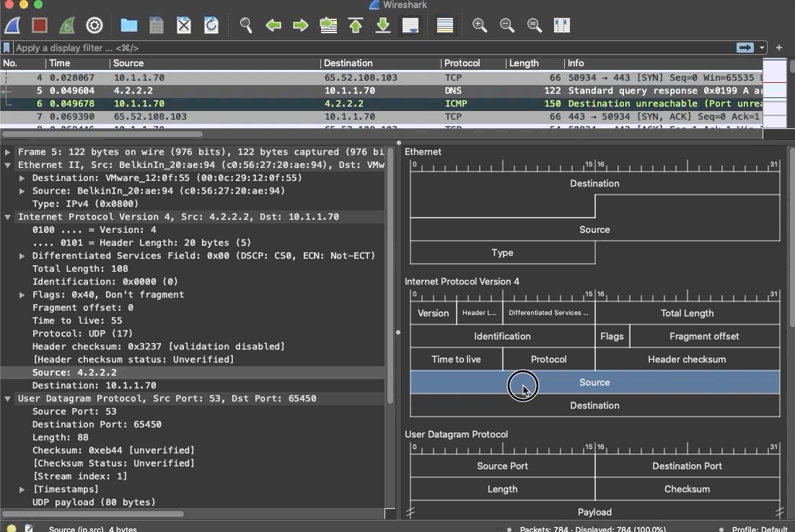Sort by the Time column header
Image resolution: width=795 pixels, height=532 pixels.
[78, 63]
